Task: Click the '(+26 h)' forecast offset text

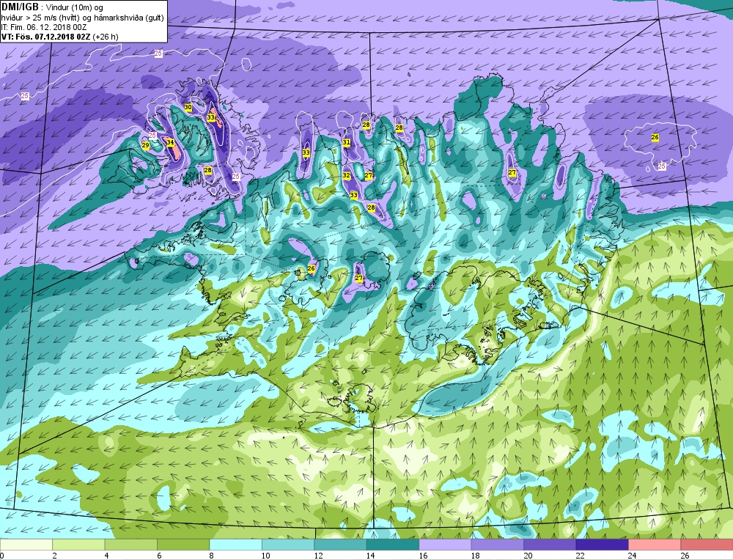Action: pos(106,37)
